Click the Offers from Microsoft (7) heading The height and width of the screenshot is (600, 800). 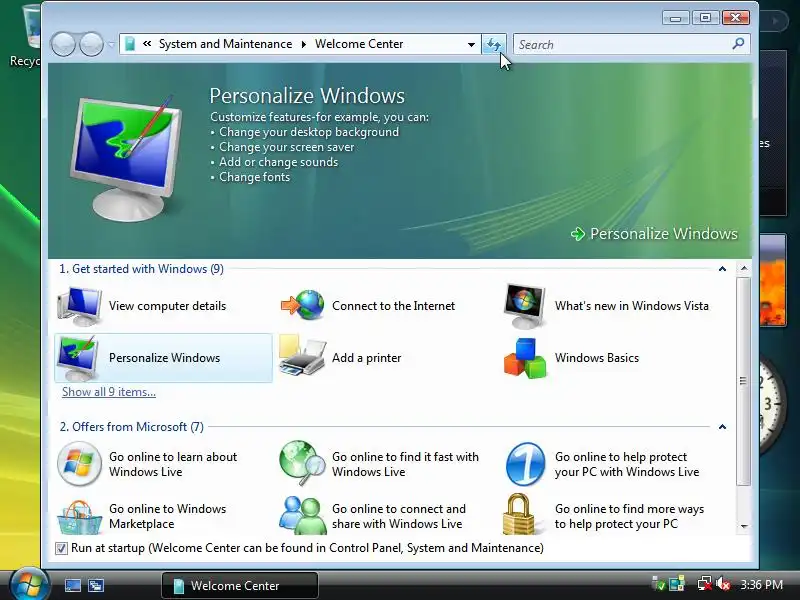132,427
